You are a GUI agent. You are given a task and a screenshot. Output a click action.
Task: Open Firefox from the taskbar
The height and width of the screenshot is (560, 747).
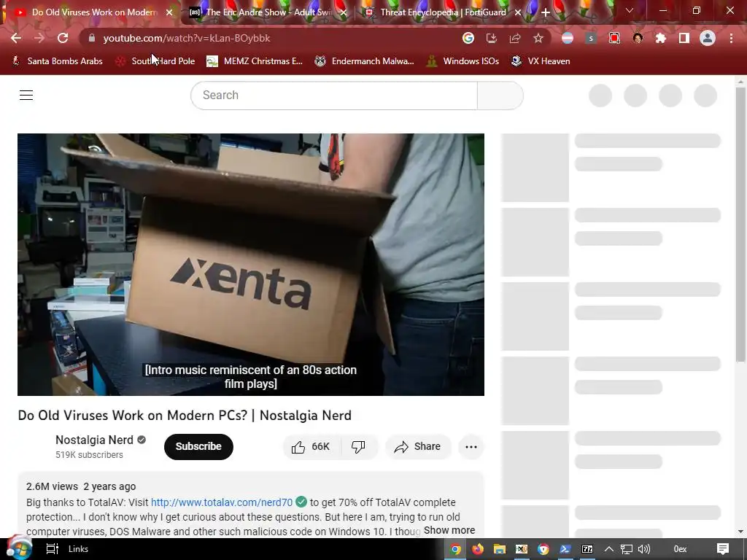477,550
